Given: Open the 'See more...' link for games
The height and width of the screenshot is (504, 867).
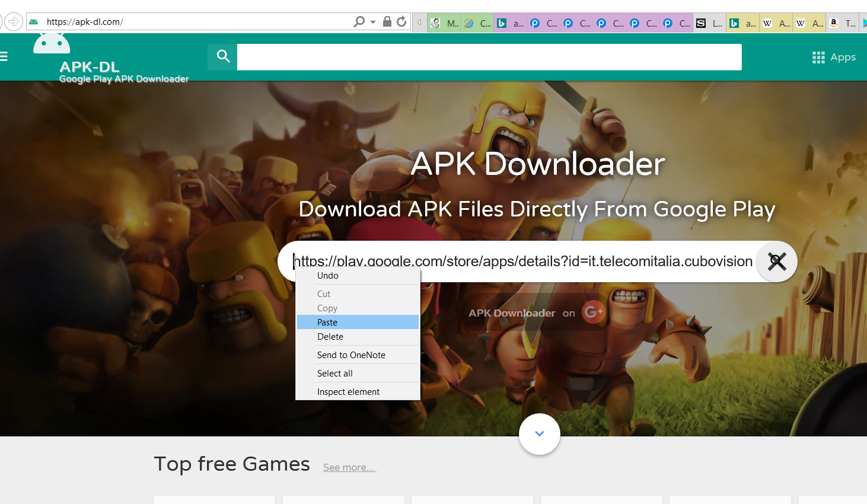Looking at the screenshot, I should [349, 467].
